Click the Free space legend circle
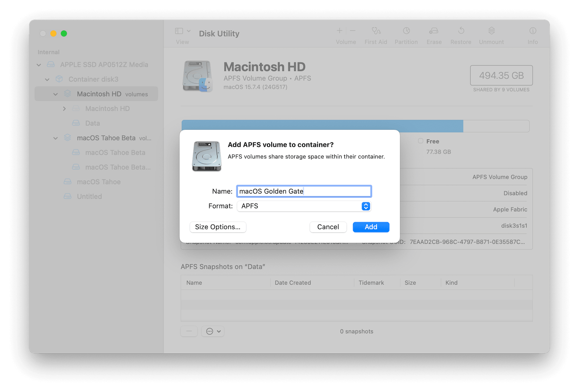 [x=420, y=141]
